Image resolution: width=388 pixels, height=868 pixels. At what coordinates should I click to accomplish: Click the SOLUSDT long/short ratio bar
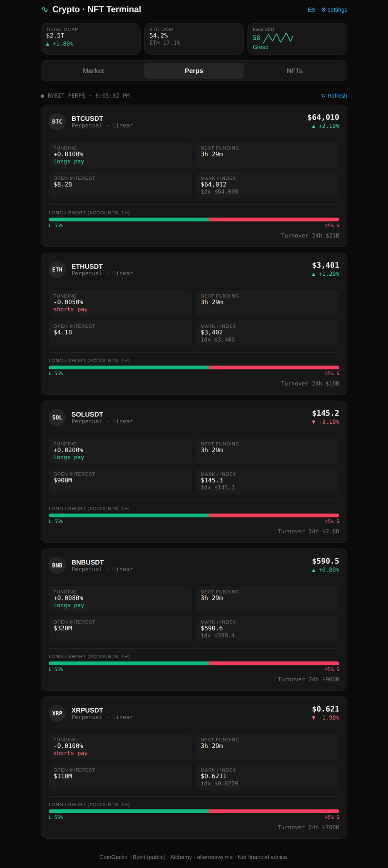tap(194, 516)
